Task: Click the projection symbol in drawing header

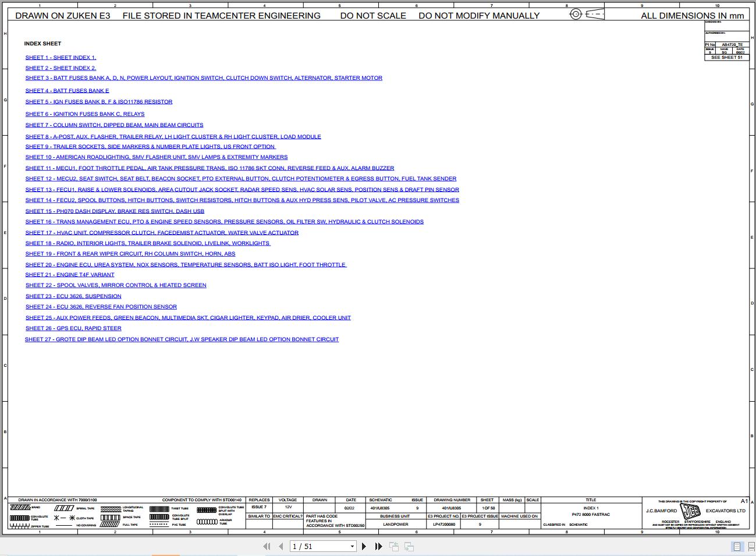Action: 587,14
